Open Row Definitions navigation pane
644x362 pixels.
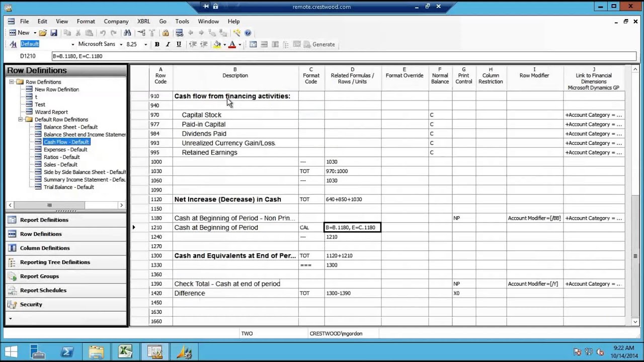click(66, 234)
